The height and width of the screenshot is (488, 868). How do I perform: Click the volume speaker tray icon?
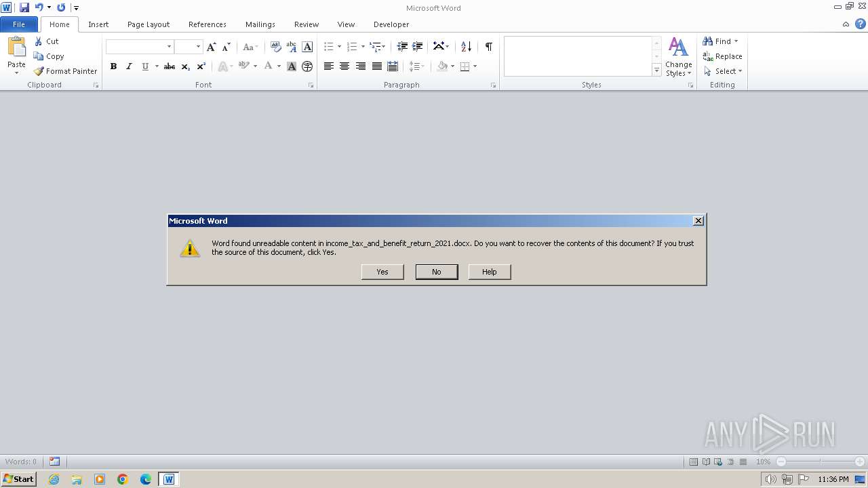770,479
